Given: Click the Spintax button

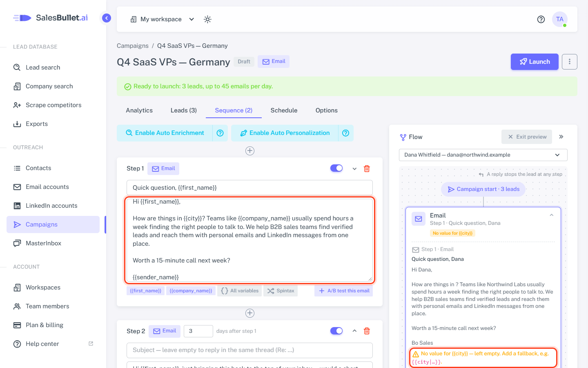Looking at the screenshot, I should pos(281,291).
